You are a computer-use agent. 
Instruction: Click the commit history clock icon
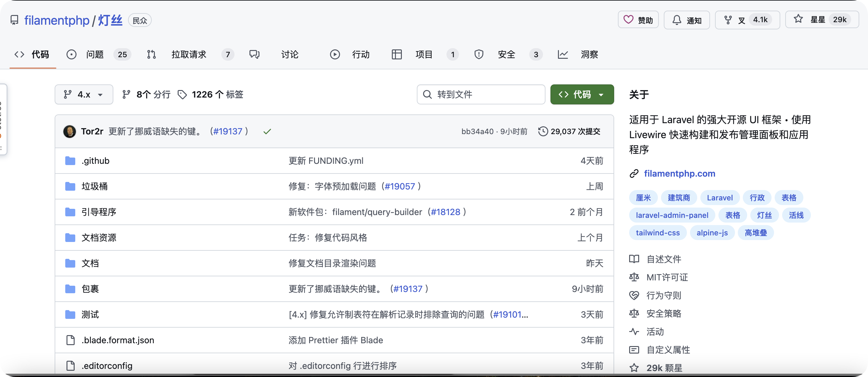pos(543,132)
